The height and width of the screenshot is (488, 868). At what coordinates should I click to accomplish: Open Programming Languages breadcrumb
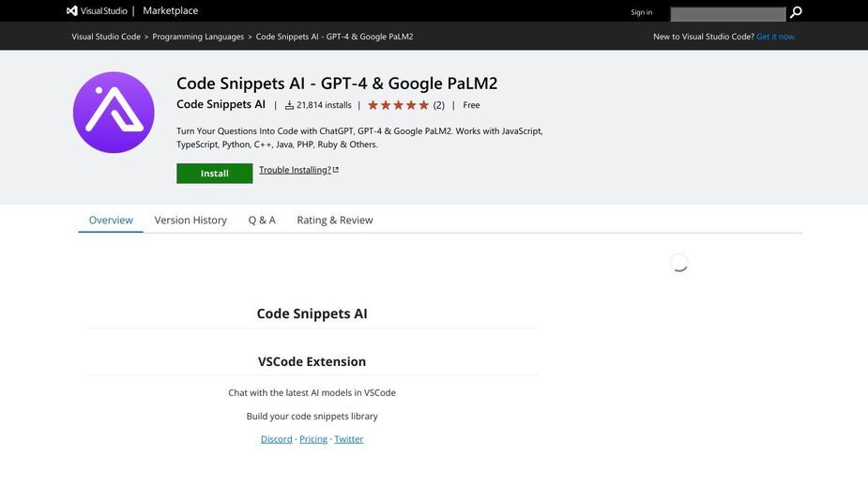(198, 37)
